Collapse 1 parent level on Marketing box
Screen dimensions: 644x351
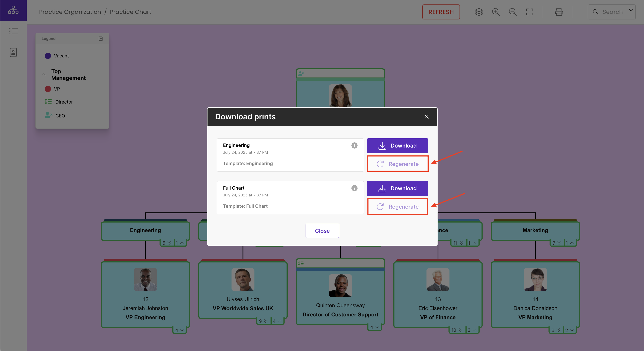(x=570, y=243)
